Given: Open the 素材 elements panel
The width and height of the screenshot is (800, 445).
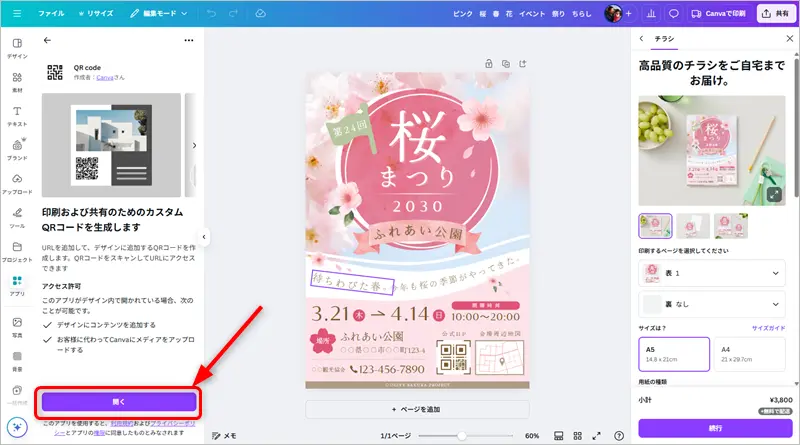Looking at the screenshot, I should click(x=17, y=82).
